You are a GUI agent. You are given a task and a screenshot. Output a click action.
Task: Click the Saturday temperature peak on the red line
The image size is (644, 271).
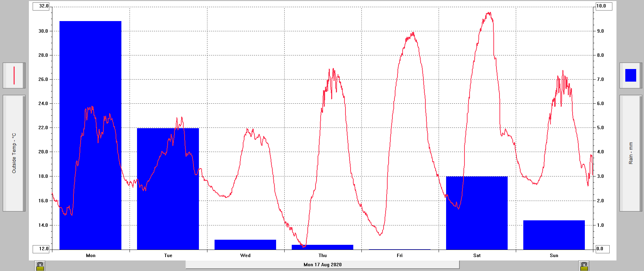(x=489, y=13)
